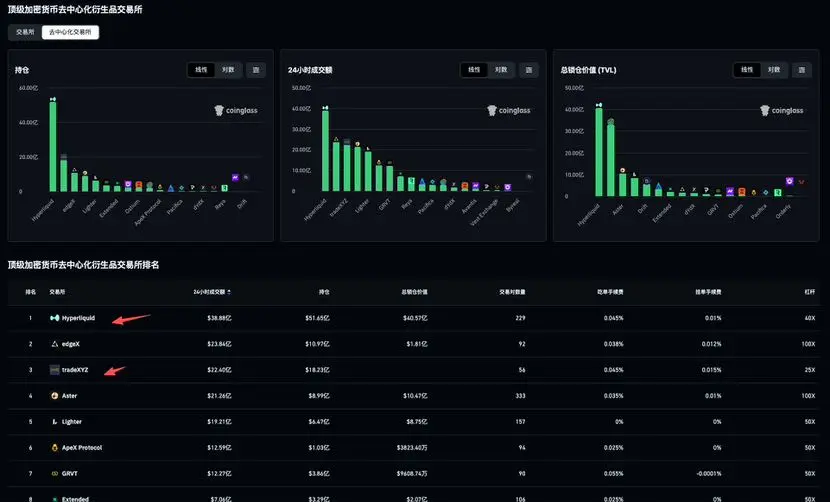Click the Aster logo icon in row 4

tap(54, 396)
